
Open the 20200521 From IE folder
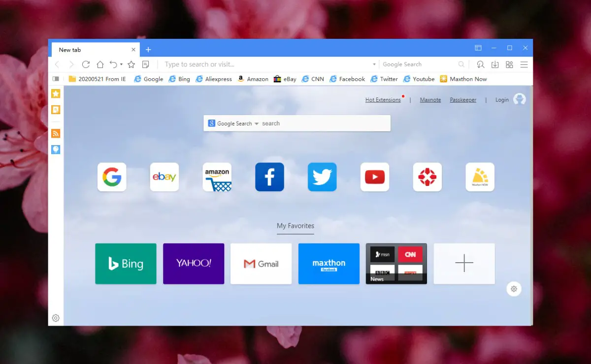97,79
